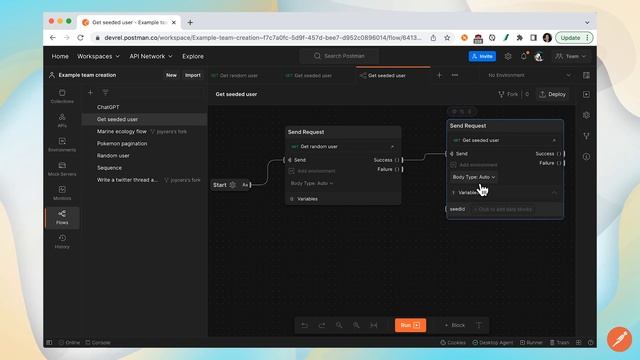Viewport: 640px width, 360px height.
Task: Open the APIs sidebar section
Action: 62,121
